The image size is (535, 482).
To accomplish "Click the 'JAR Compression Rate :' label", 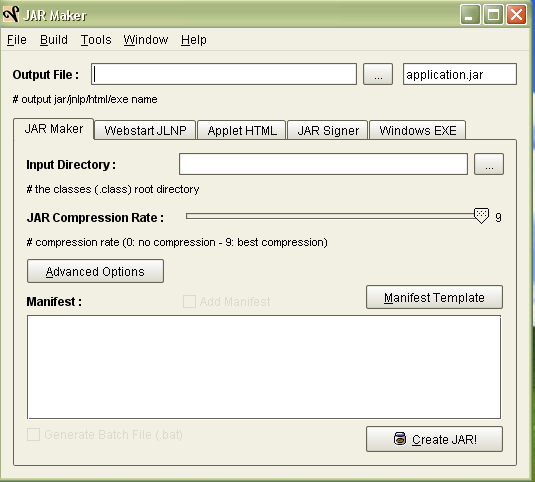I will (x=95, y=217).
